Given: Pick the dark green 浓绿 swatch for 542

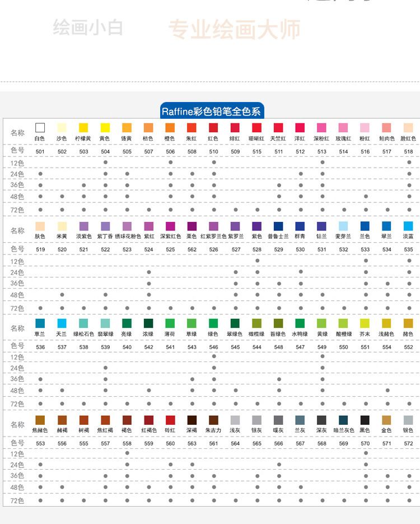Looking at the screenshot, I should coord(148,323).
